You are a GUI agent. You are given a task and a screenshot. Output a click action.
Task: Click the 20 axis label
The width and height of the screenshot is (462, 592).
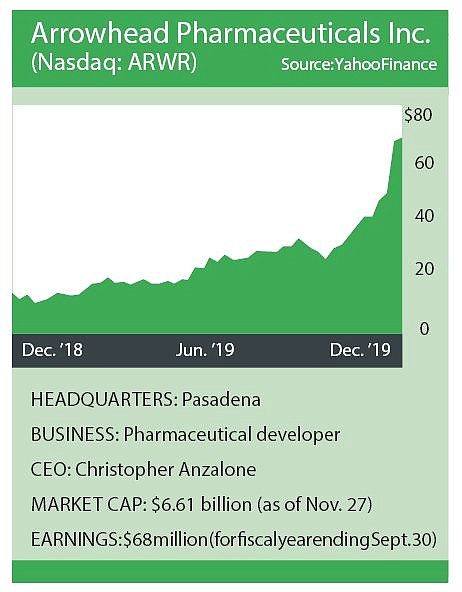[x=424, y=269]
